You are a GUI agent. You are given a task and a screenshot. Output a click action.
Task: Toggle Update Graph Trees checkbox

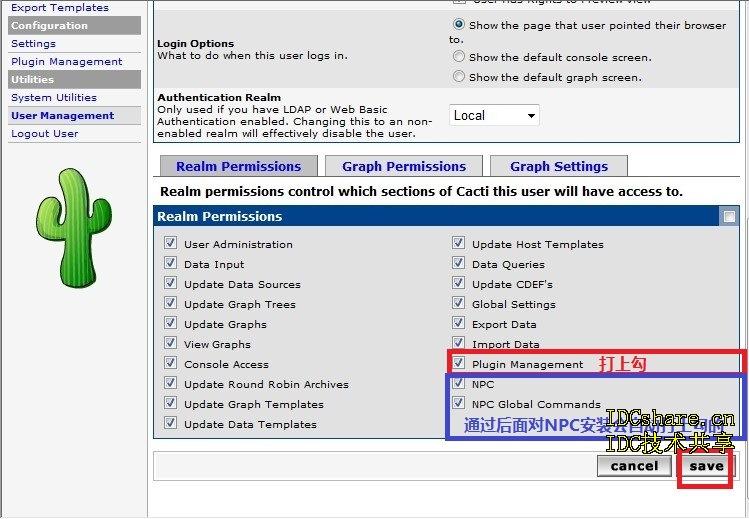coord(171,303)
